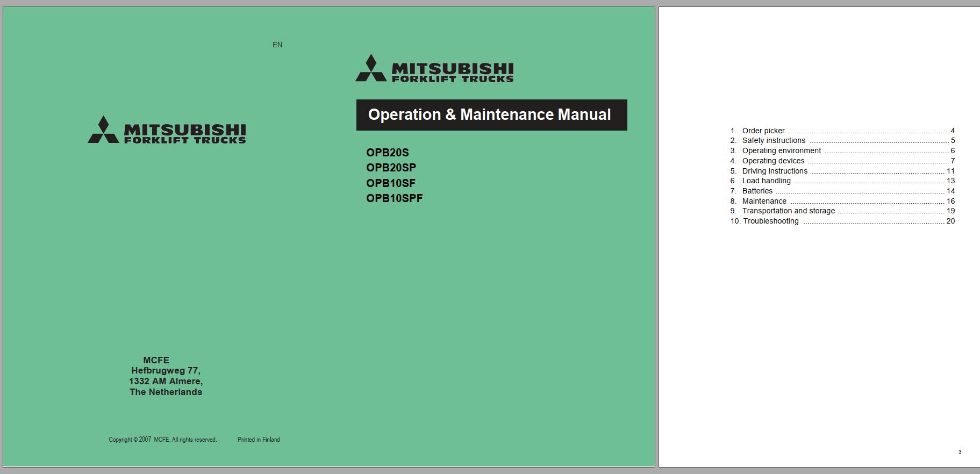Select 'Safety instructions' in the table of contents
The image size is (980, 474).
(842, 141)
